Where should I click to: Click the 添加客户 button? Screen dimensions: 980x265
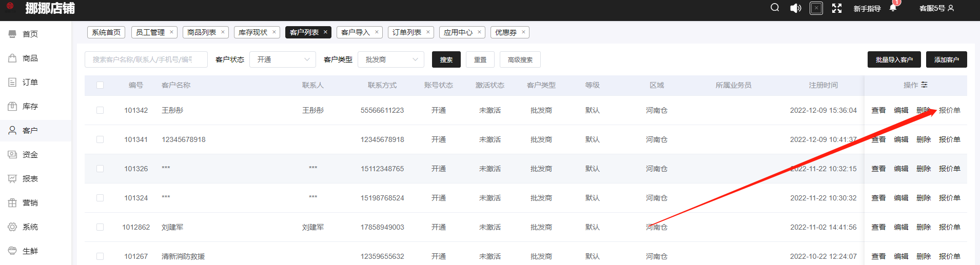click(946, 60)
